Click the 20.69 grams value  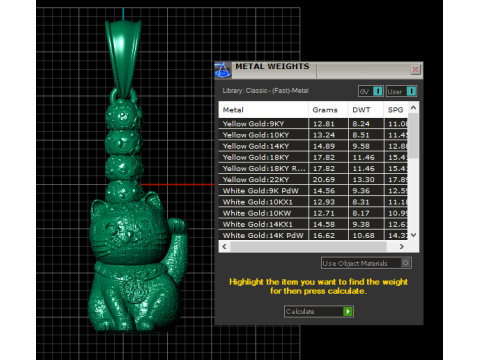coord(324,179)
